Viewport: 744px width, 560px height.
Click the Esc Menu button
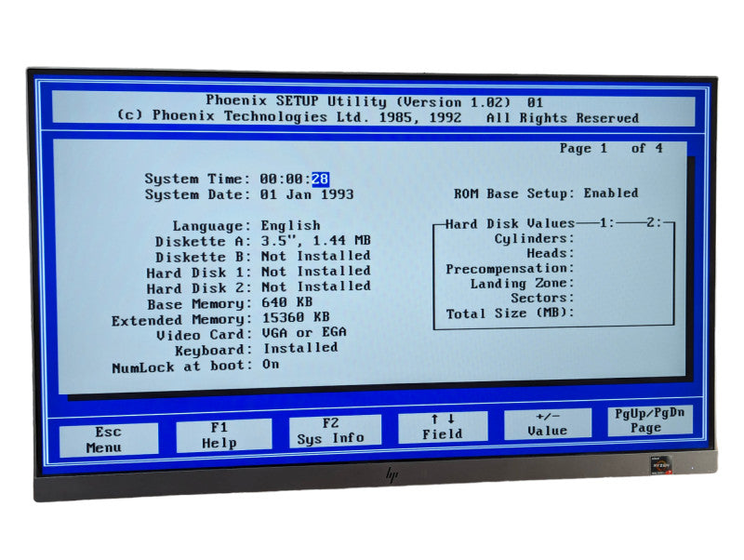(x=108, y=440)
